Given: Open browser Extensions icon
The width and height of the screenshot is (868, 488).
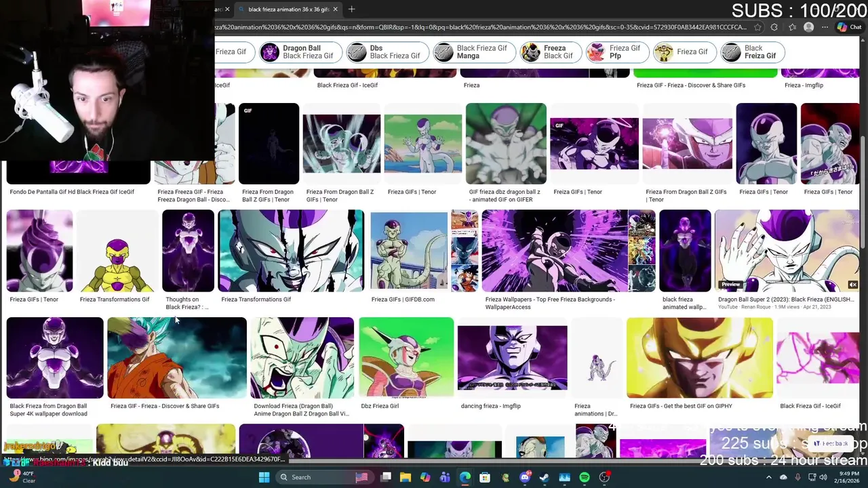Looking at the screenshot, I should tap(774, 27).
